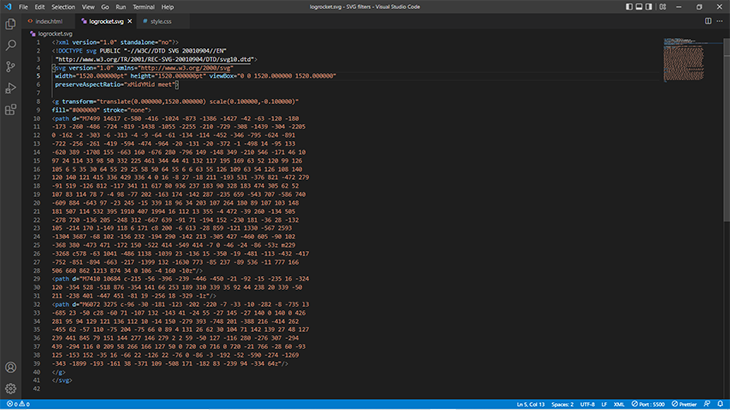Open the Run and Debug view

(11, 88)
